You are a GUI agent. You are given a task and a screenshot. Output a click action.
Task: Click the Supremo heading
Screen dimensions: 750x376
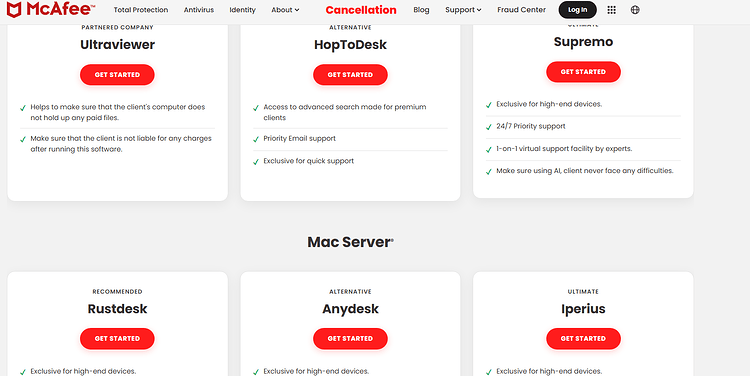pos(583,42)
